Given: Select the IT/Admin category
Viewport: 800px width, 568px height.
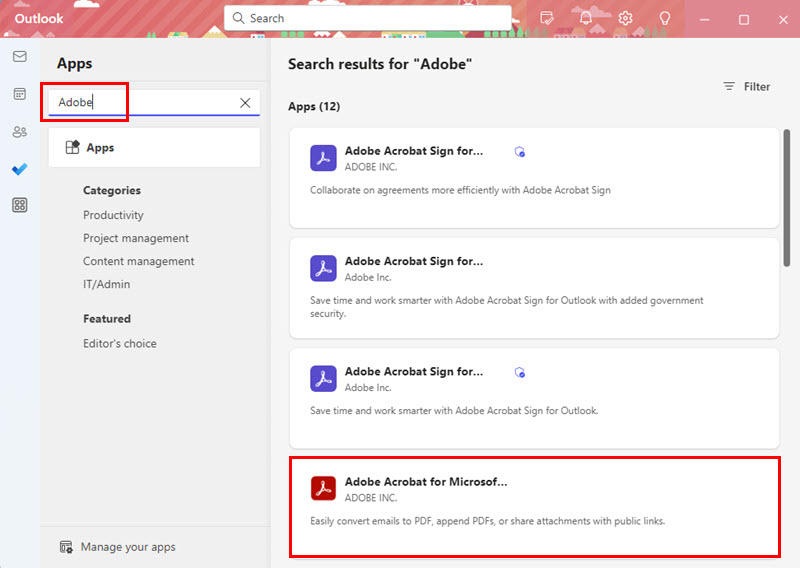Looking at the screenshot, I should pos(107,284).
